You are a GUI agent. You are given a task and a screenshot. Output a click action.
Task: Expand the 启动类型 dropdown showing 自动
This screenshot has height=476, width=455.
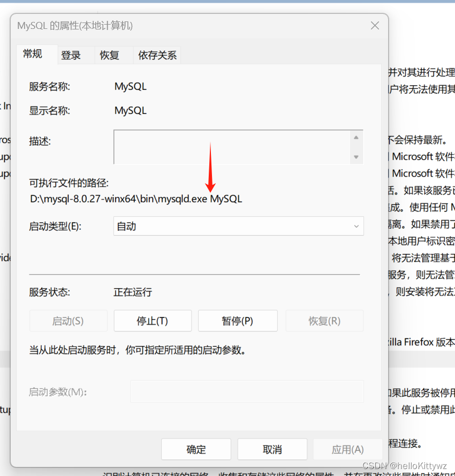(239, 226)
